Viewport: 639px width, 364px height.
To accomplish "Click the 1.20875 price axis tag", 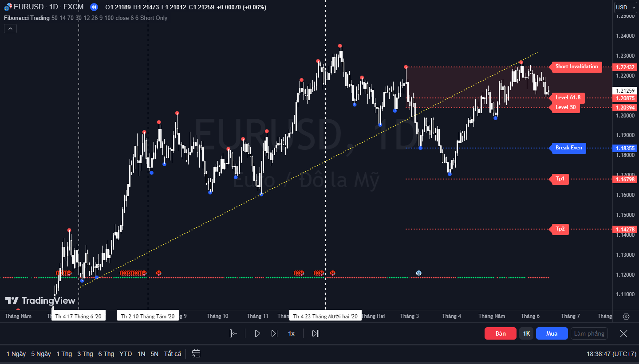I will 625,98.
